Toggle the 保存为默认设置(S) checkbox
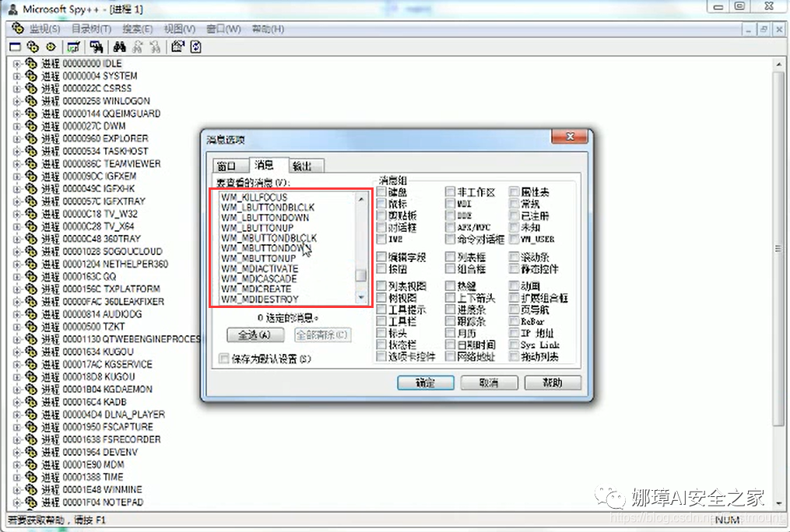This screenshot has height=532, width=790. 223,359
